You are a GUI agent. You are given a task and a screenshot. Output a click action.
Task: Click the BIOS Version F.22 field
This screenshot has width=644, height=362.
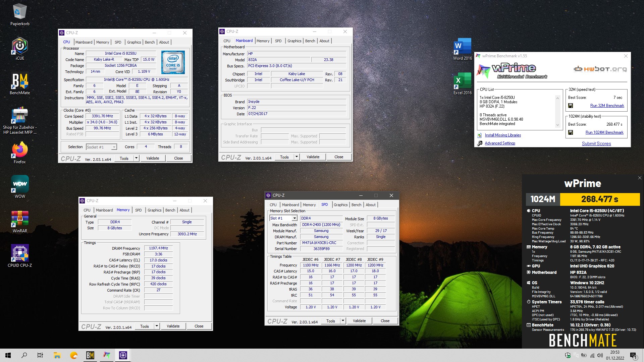[297, 108]
